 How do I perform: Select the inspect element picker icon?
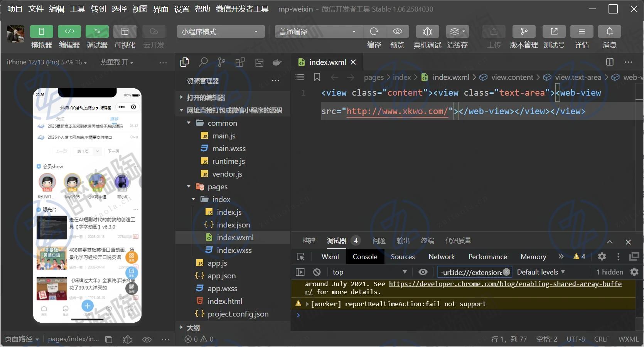point(301,257)
